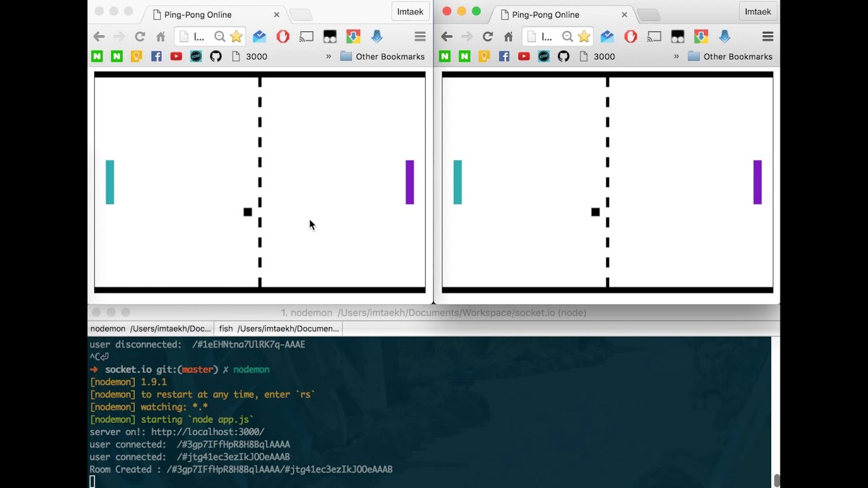This screenshot has width=868, height=488.
Task: Click Imtaek profile button in left window
Action: coord(410,12)
